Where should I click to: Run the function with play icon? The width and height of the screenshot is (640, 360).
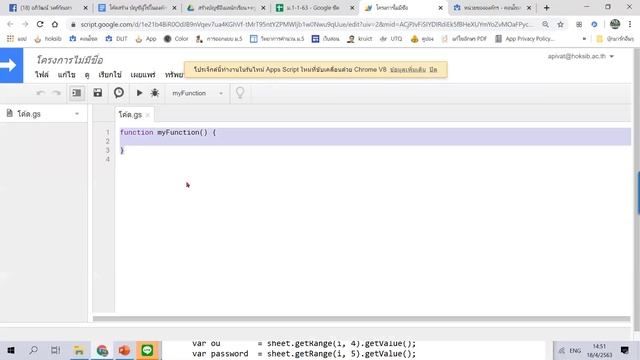point(139,93)
